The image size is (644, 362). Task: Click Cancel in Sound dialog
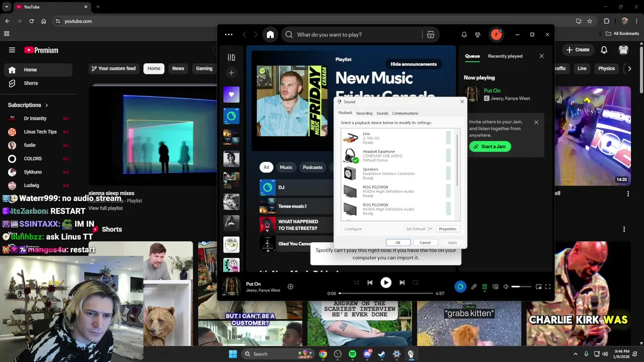[425, 243]
